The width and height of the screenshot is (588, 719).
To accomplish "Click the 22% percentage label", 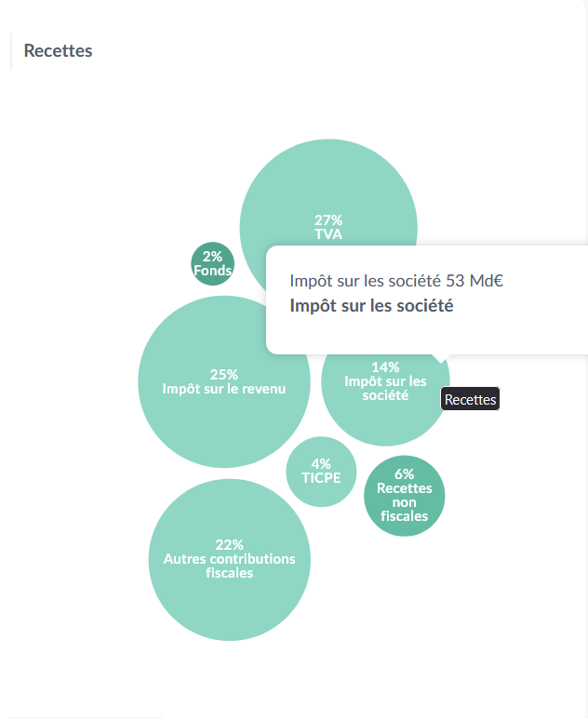I will point(229,544).
